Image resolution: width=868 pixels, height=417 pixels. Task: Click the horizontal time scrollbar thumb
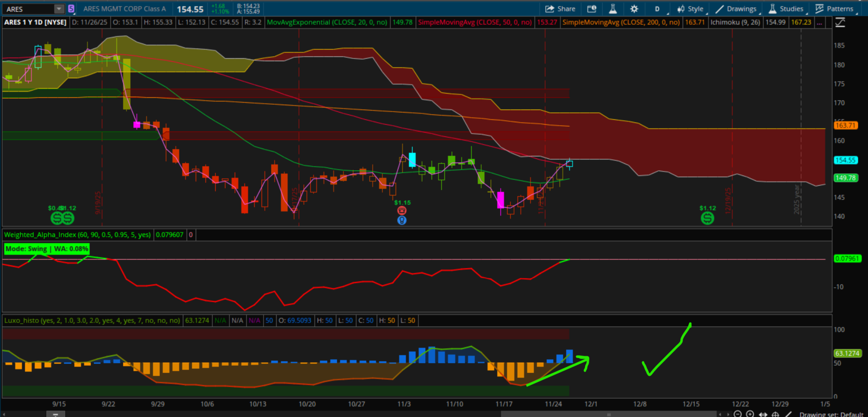tap(609, 414)
